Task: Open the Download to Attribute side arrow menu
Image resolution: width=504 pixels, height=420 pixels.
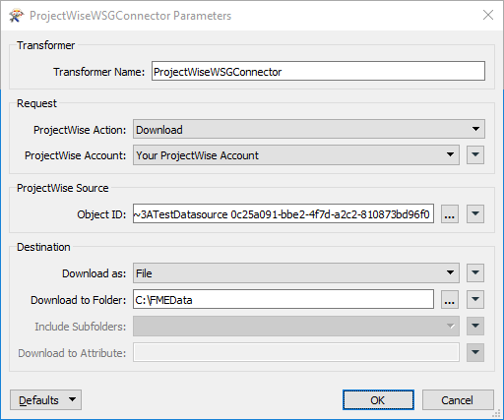Action: [x=475, y=352]
